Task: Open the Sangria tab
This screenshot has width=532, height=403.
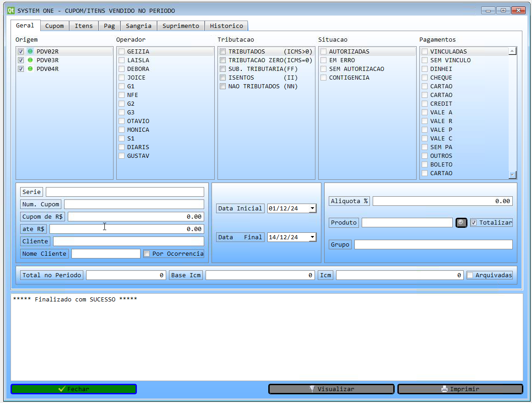Action: [138, 26]
